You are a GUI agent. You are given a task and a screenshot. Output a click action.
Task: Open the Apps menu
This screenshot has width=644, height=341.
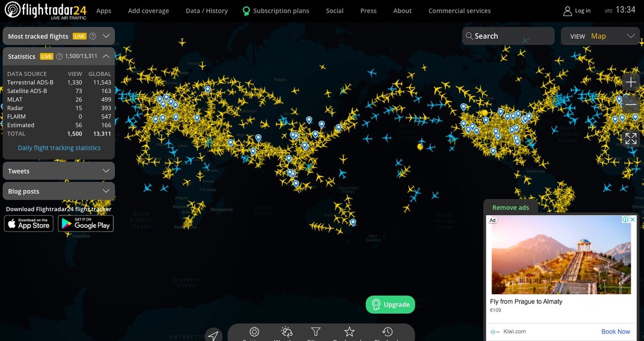(104, 11)
